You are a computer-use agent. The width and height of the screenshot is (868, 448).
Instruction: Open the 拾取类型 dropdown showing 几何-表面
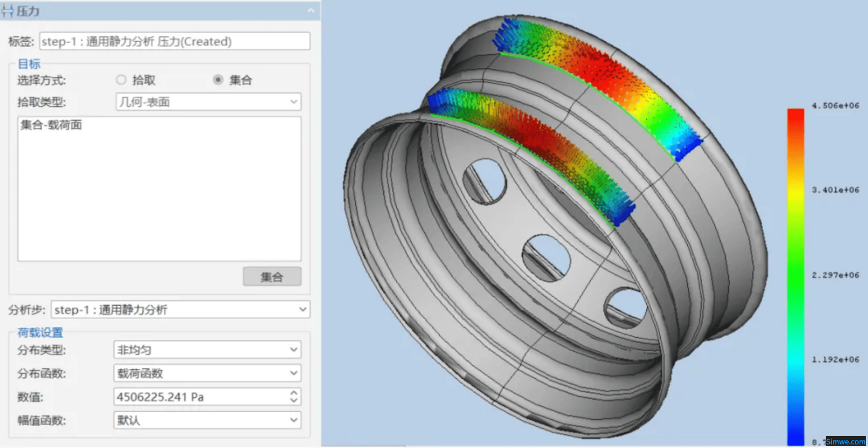pyautogui.click(x=208, y=102)
